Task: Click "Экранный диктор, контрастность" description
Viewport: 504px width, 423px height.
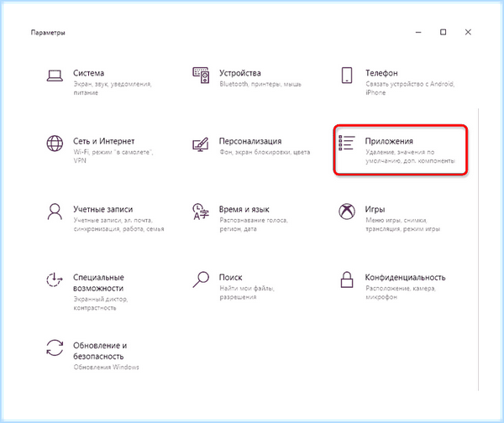Action: pos(101,304)
